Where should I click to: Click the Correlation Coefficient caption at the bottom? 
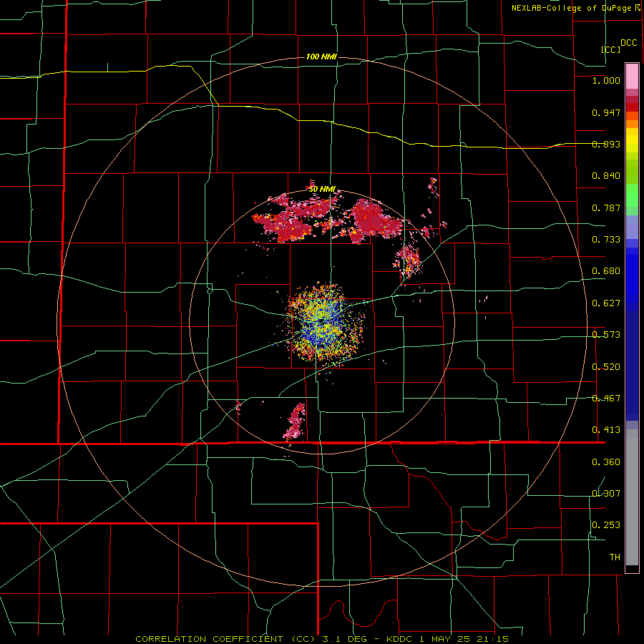321,639
